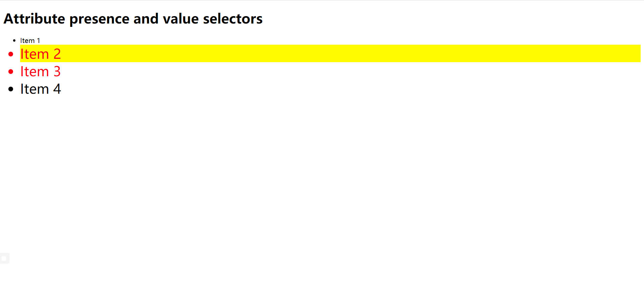Image resolution: width=644 pixels, height=303 pixels.
Task: Click the large black bullet beside Item 4
Action: pyautogui.click(x=11, y=89)
